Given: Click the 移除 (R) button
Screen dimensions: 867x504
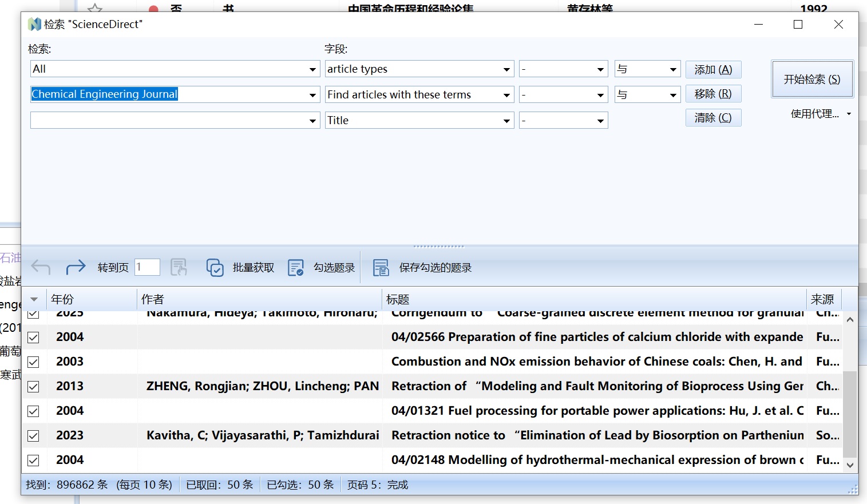Looking at the screenshot, I should 713,94.
